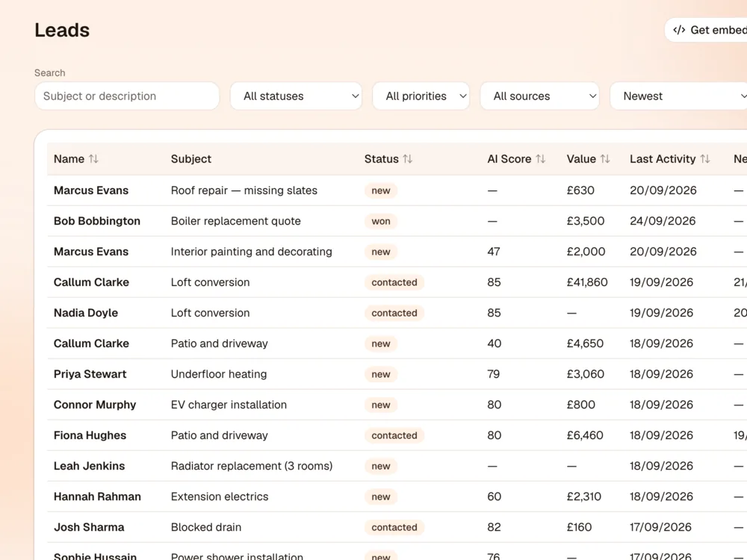Select the Josh Sharma name

coord(89,527)
